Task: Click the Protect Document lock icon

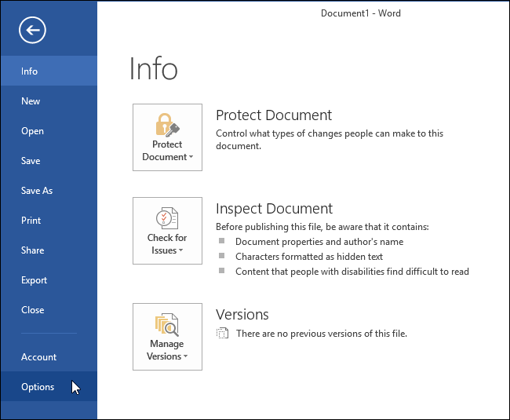Action: click(x=167, y=125)
